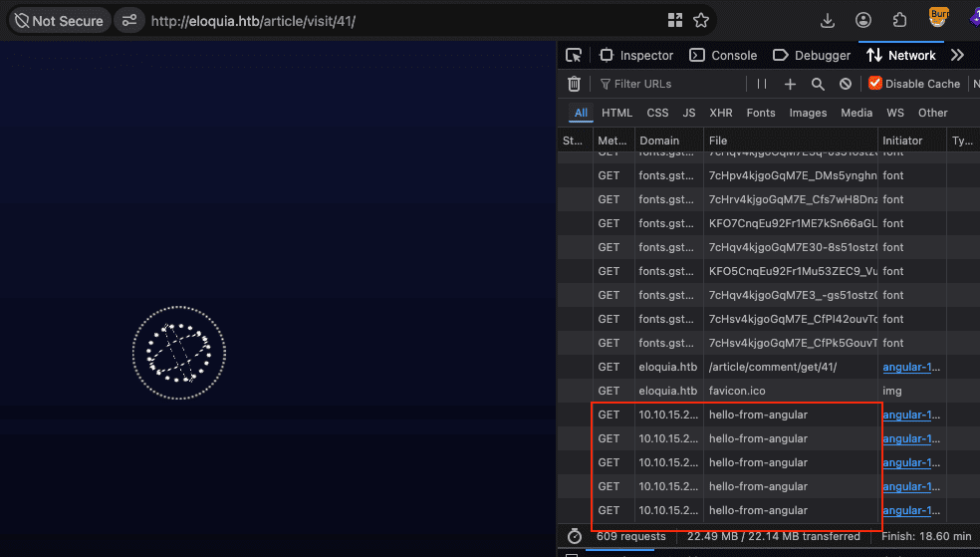Screen dimensions: 980x557
Task: Open the QR grid icon in address bar
Action: (x=675, y=21)
